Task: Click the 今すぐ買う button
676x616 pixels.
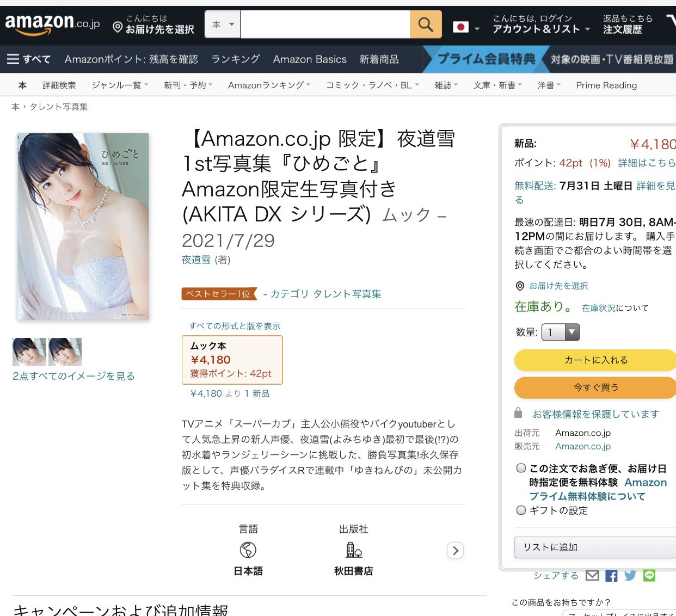Action: click(595, 387)
